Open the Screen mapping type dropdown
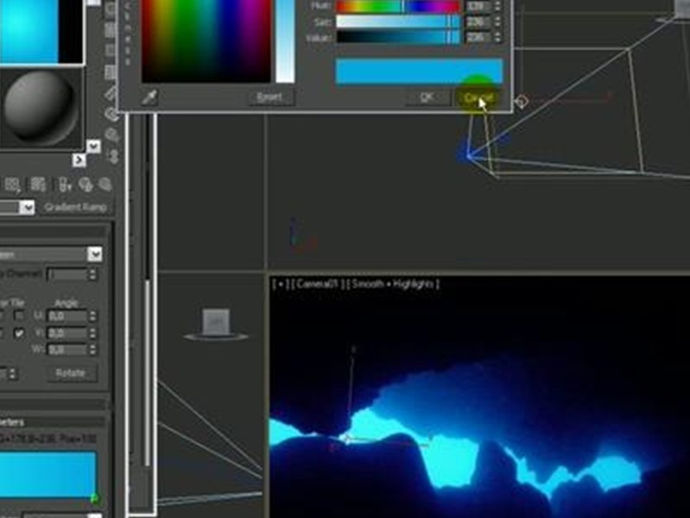Screen dimensions: 690x518 tap(95, 254)
